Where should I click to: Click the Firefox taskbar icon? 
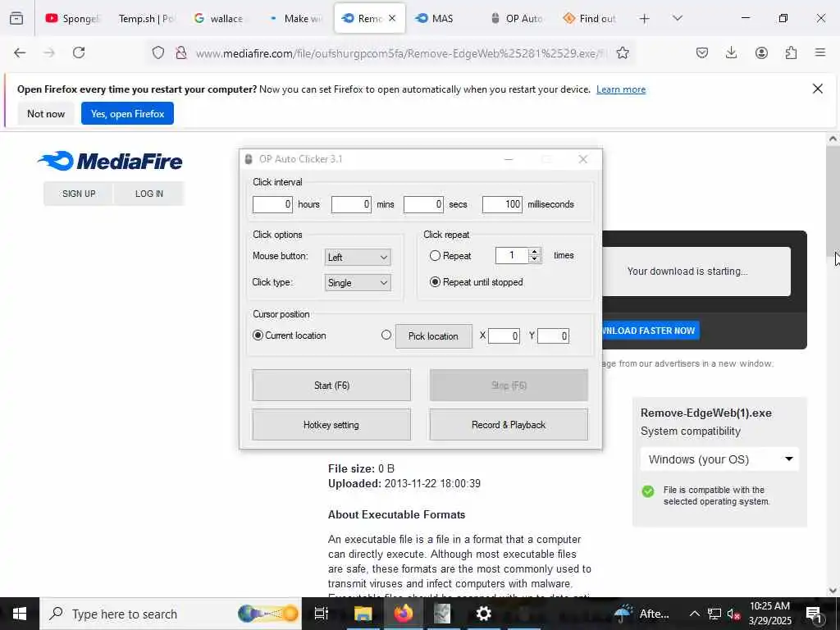404,614
